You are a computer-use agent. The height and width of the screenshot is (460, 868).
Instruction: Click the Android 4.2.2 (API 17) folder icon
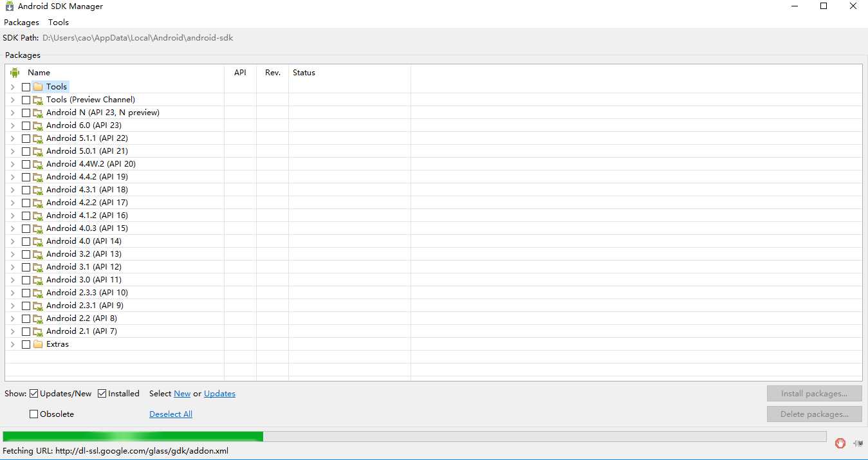coord(38,203)
